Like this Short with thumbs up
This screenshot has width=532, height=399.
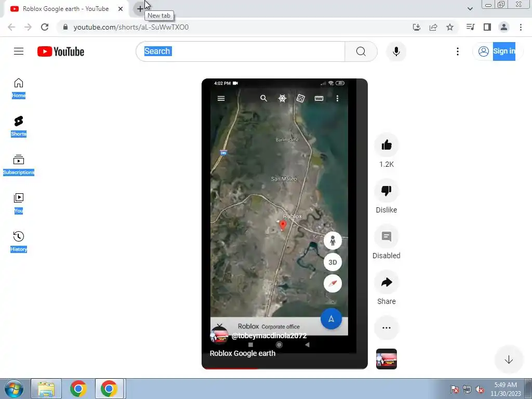coord(387,145)
